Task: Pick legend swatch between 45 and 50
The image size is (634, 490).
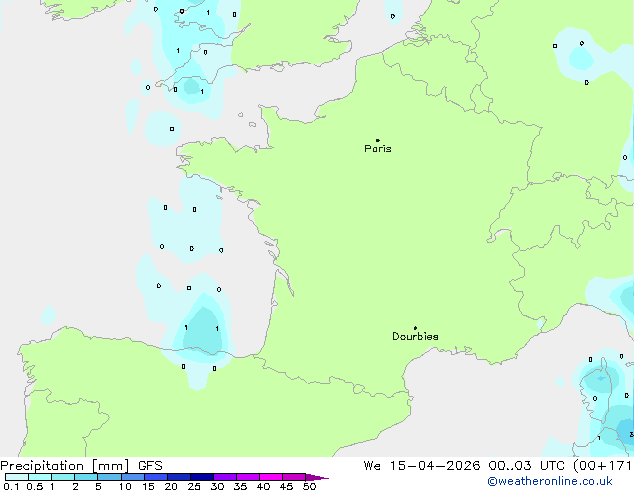Action: coord(294,477)
